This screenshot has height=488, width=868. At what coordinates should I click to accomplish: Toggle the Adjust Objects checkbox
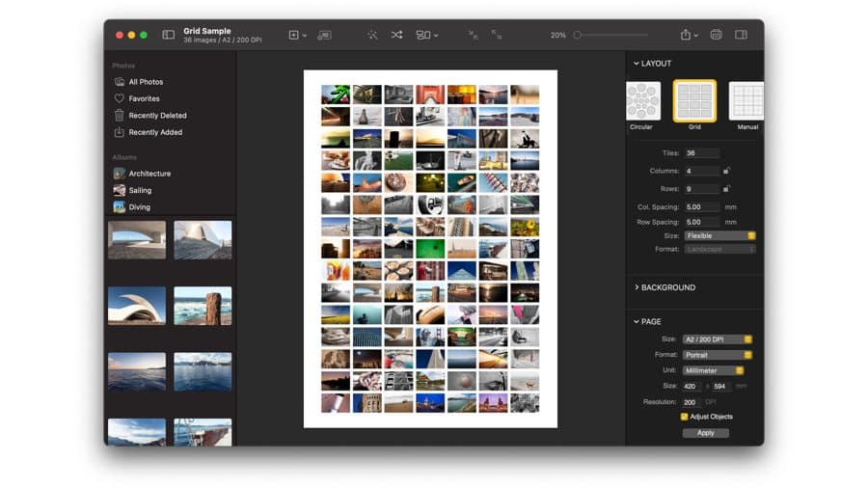pos(684,417)
